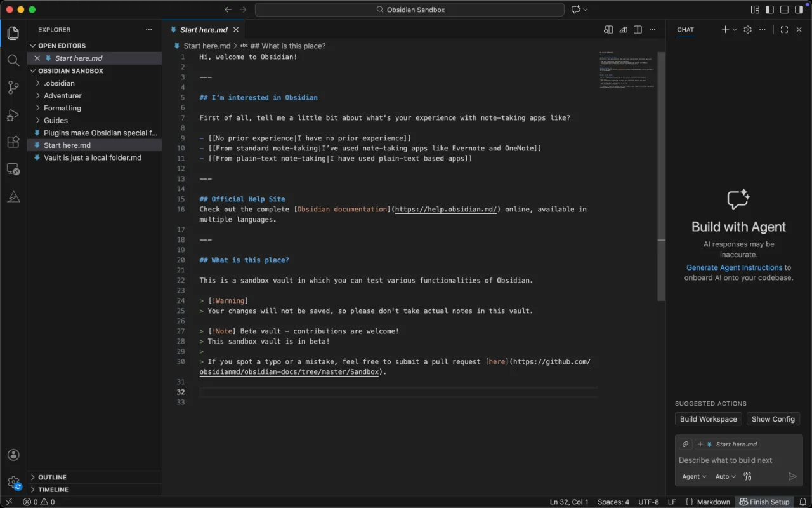Image resolution: width=812 pixels, height=508 pixels.
Task: Open the Run and Debug view
Action: point(13,115)
